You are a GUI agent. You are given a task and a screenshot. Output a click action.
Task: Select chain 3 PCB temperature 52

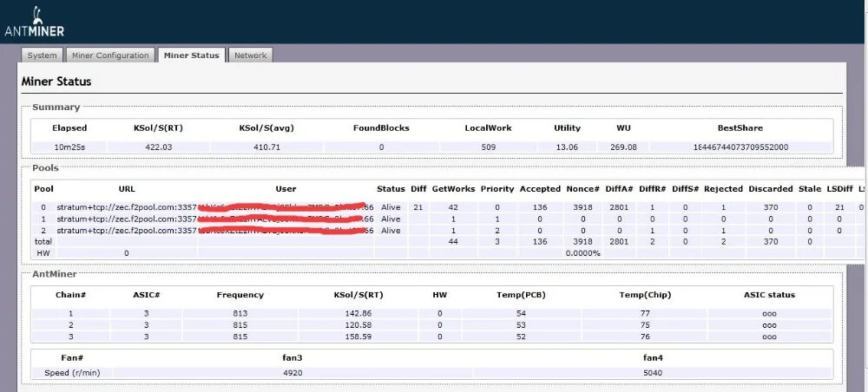point(521,336)
